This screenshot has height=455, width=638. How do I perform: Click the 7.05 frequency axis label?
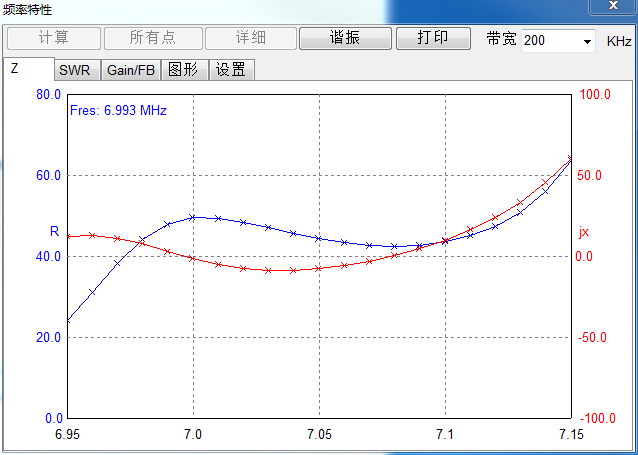click(319, 434)
